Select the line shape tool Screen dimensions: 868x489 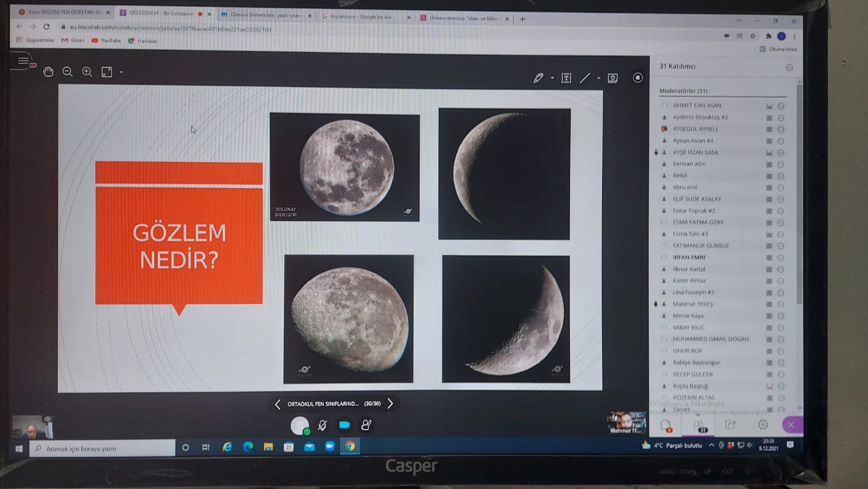(x=585, y=78)
